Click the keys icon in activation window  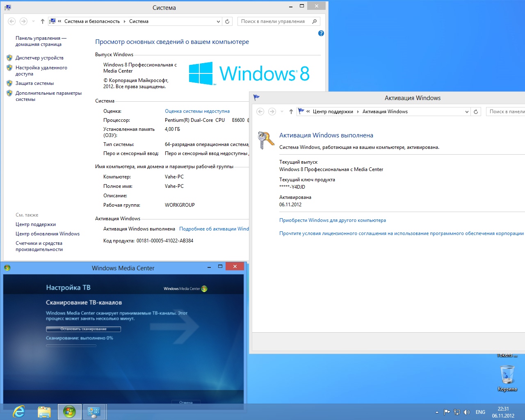click(x=266, y=140)
